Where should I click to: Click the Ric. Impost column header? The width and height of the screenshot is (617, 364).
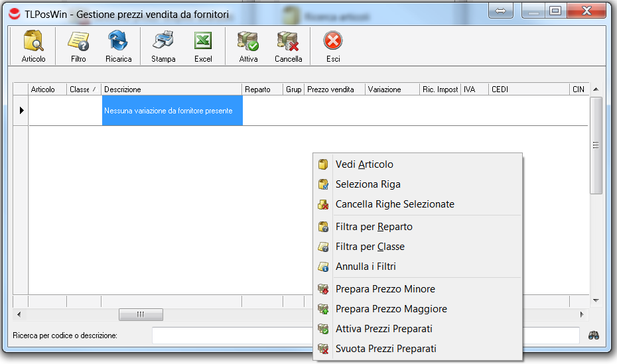click(441, 90)
